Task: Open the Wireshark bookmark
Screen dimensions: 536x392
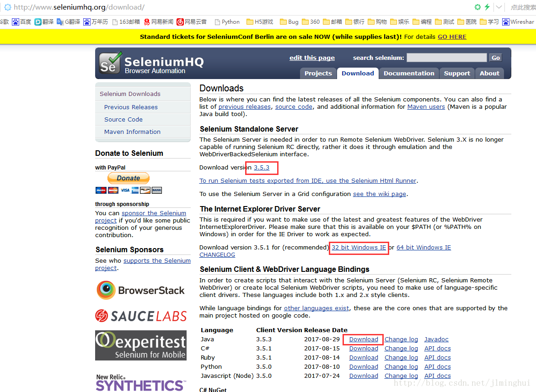Action: click(x=518, y=22)
